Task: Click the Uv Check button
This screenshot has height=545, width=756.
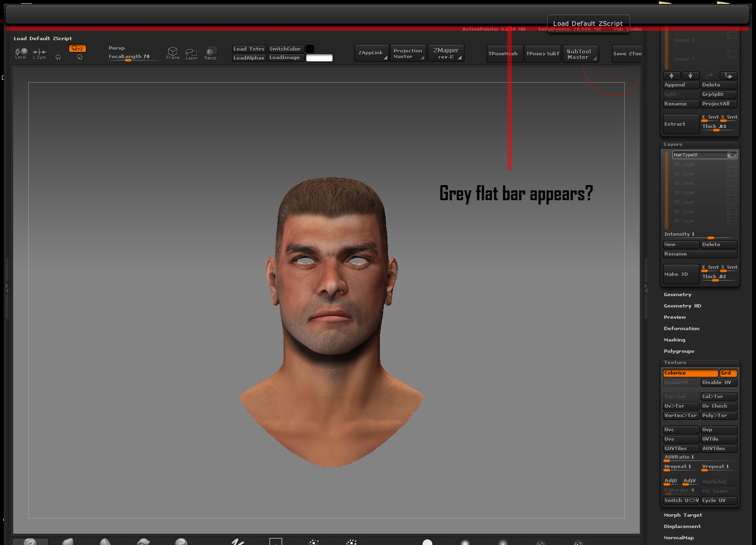Action: [719, 406]
